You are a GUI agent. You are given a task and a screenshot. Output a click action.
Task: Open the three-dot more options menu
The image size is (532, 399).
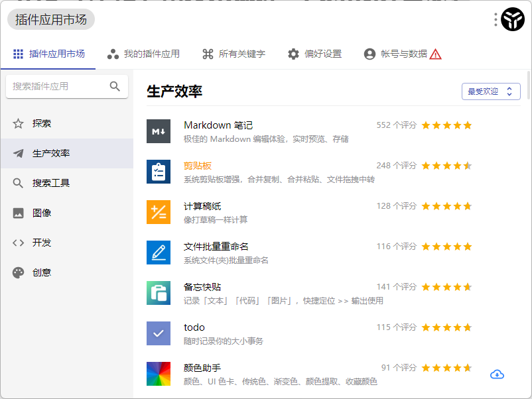[496, 20]
